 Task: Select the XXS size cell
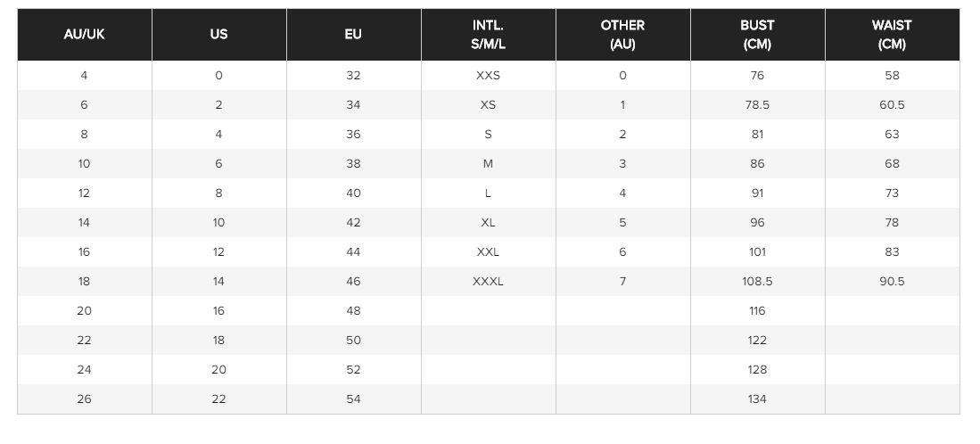click(488, 76)
